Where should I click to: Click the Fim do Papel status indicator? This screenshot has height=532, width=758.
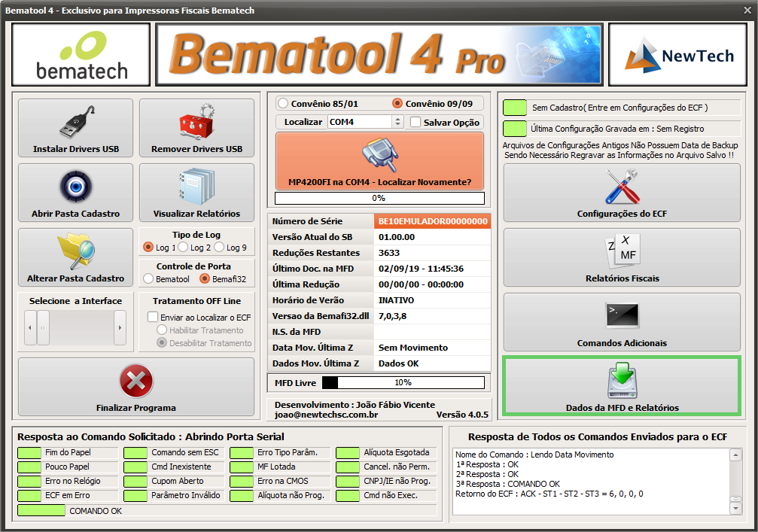pos(29,453)
